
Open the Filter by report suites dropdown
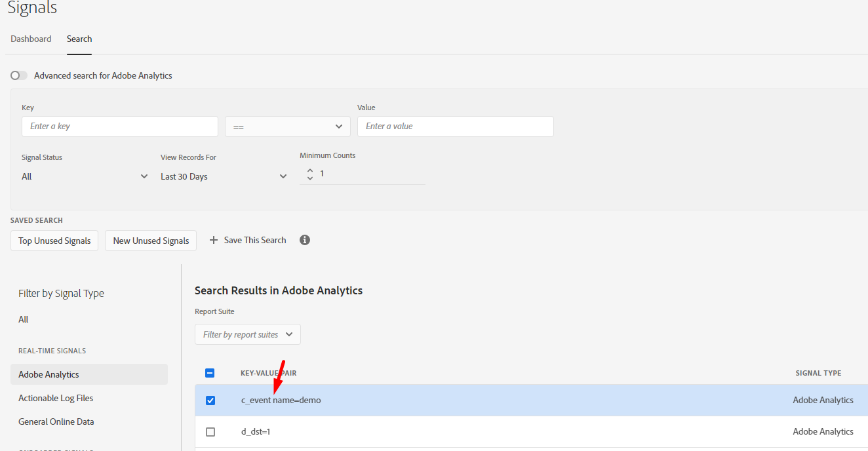click(248, 334)
